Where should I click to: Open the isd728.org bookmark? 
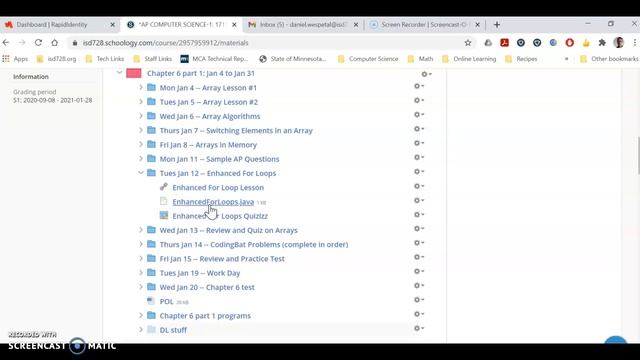coord(56,59)
